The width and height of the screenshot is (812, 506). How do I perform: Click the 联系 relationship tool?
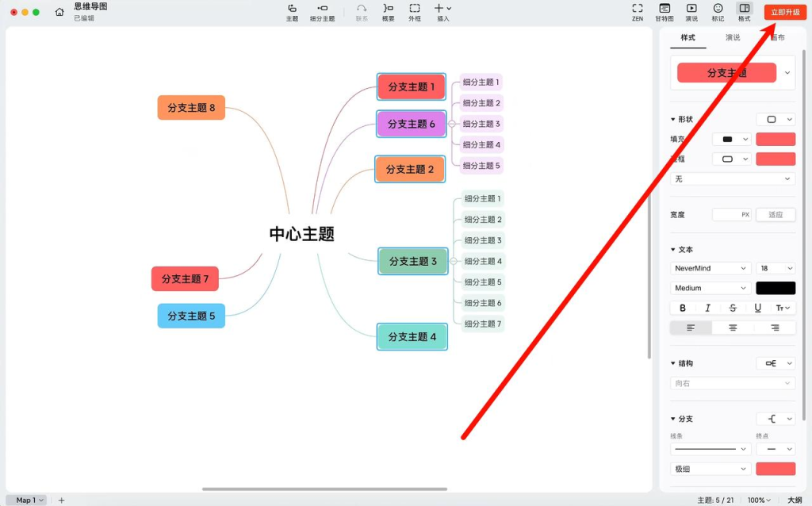362,13
